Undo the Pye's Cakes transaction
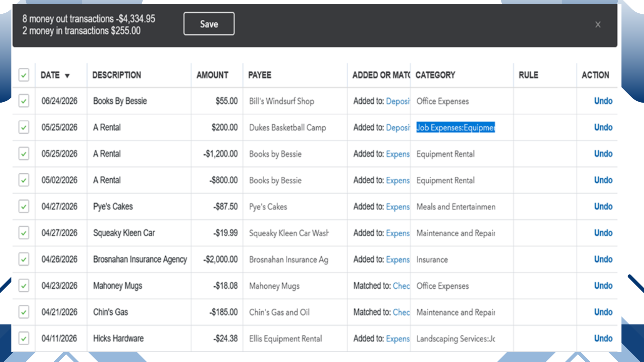Screen dimensions: 644x362 (x=603, y=206)
